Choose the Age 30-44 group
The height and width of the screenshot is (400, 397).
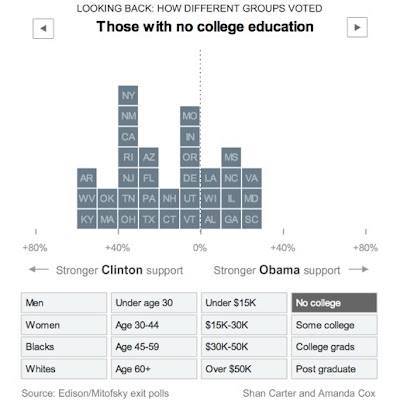tap(154, 325)
